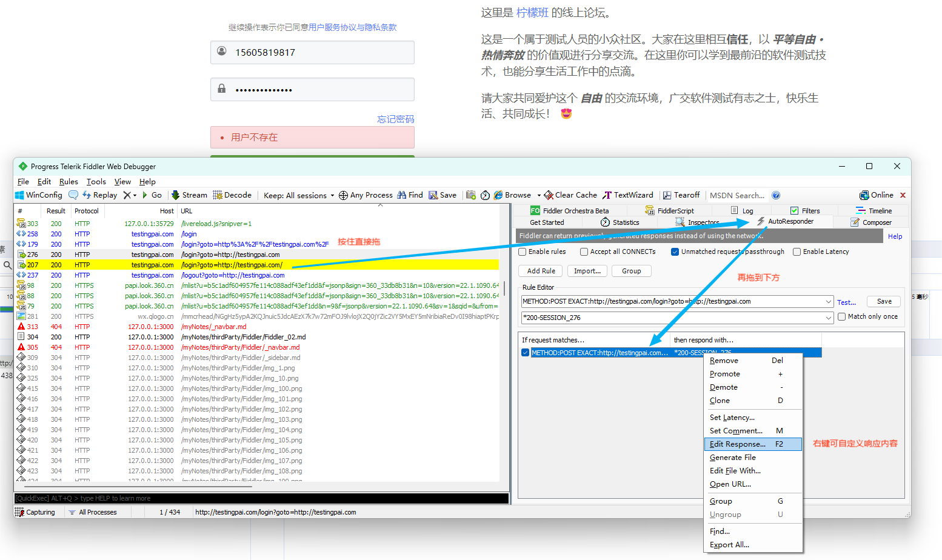Open the TextWizard tool
This screenshot has height=560, width=942.
[x=628, y=195]
